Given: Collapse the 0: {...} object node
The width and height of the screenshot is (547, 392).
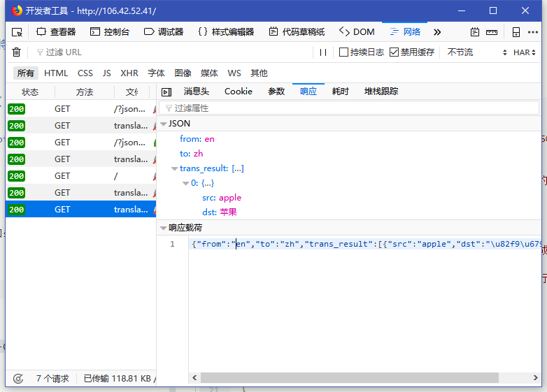Looking at the screenshot, I should click(186, 183).
